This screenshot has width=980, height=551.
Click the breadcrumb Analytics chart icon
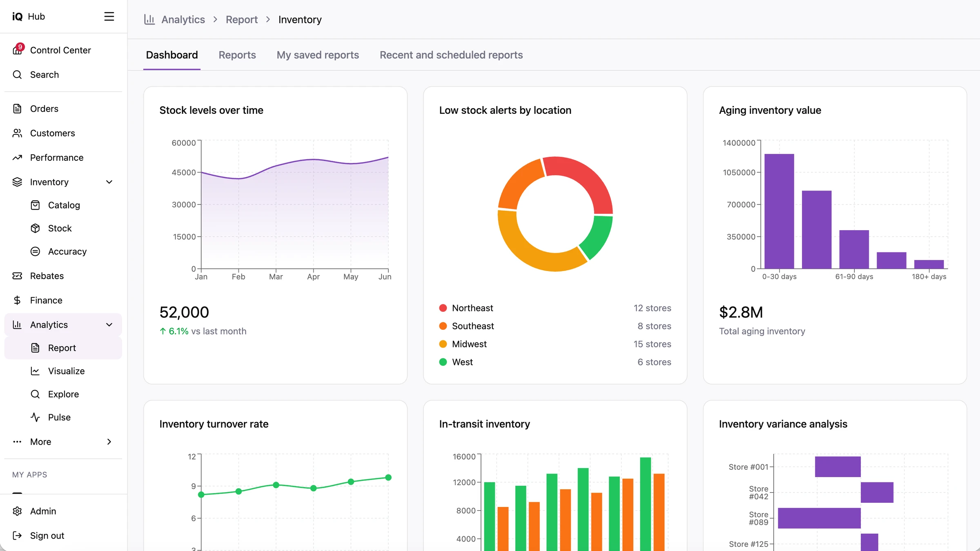pyautogui.click(x=149, y=20)
